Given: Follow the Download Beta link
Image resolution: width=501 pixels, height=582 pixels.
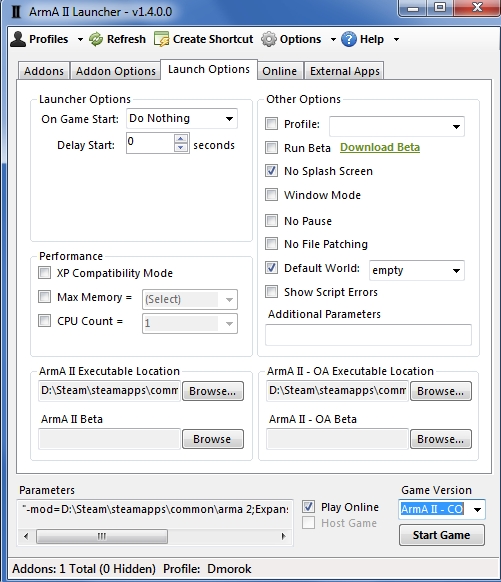Looking at the screenshot, I should 380,147.
